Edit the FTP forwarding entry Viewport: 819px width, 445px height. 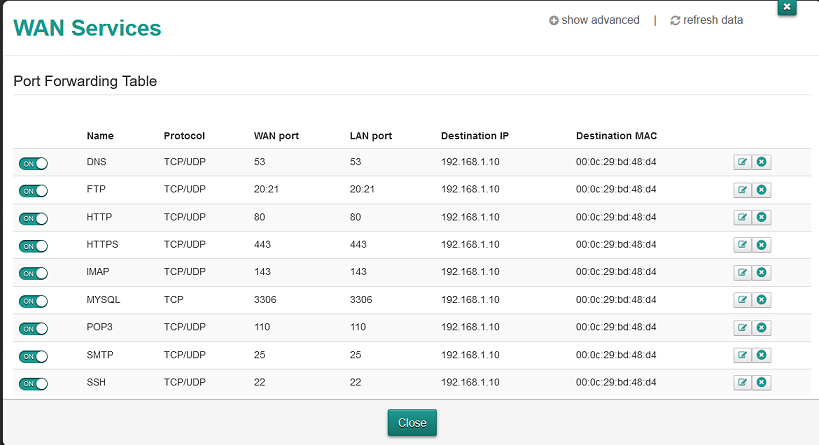pos(742,189)
